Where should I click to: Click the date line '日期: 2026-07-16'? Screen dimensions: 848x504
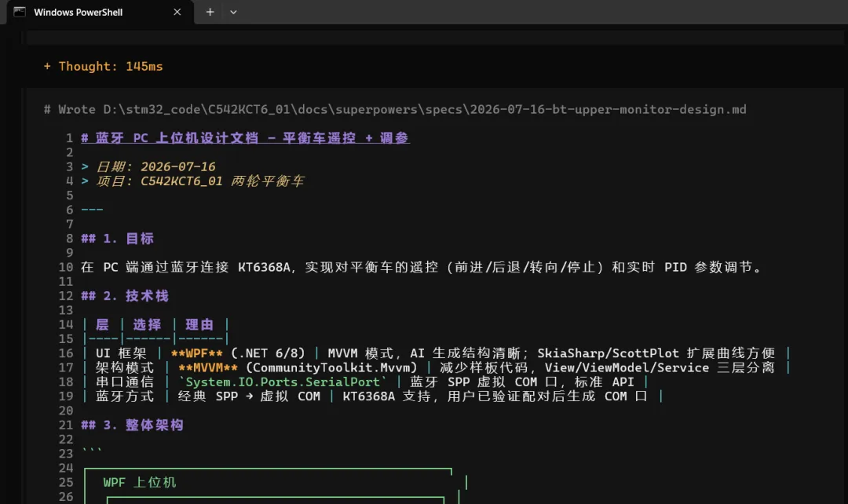[155, 166]
